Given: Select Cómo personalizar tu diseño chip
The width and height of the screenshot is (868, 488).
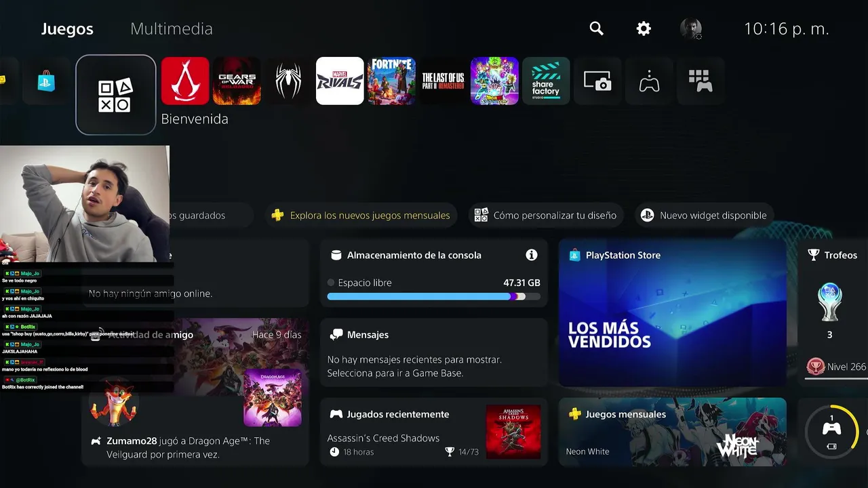Looking at the screenshot, I should pos(545,216).
